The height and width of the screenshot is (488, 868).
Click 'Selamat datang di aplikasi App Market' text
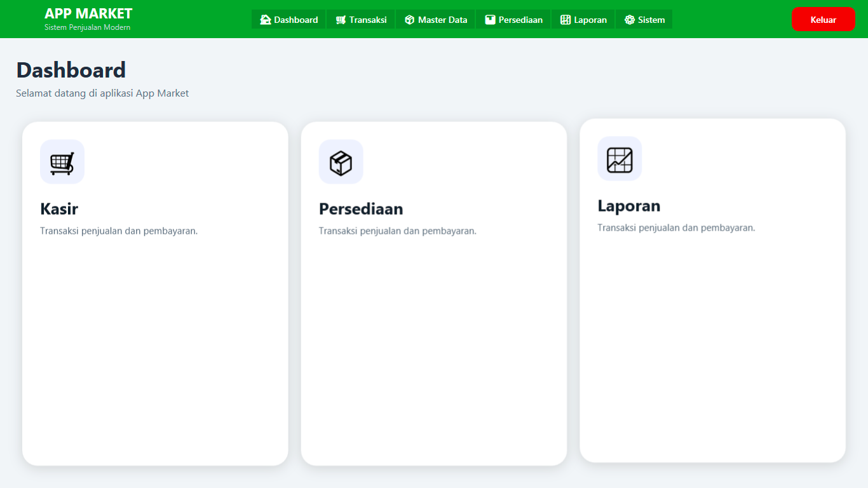coord(102,93)
